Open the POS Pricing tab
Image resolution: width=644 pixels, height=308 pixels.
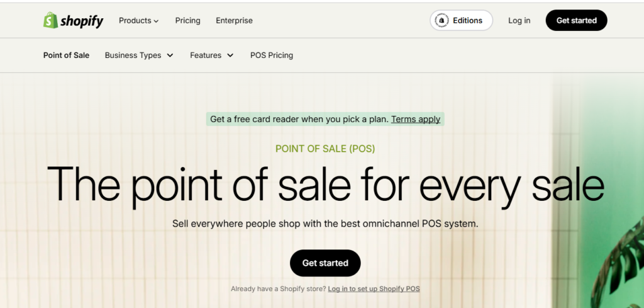[272, 55]
